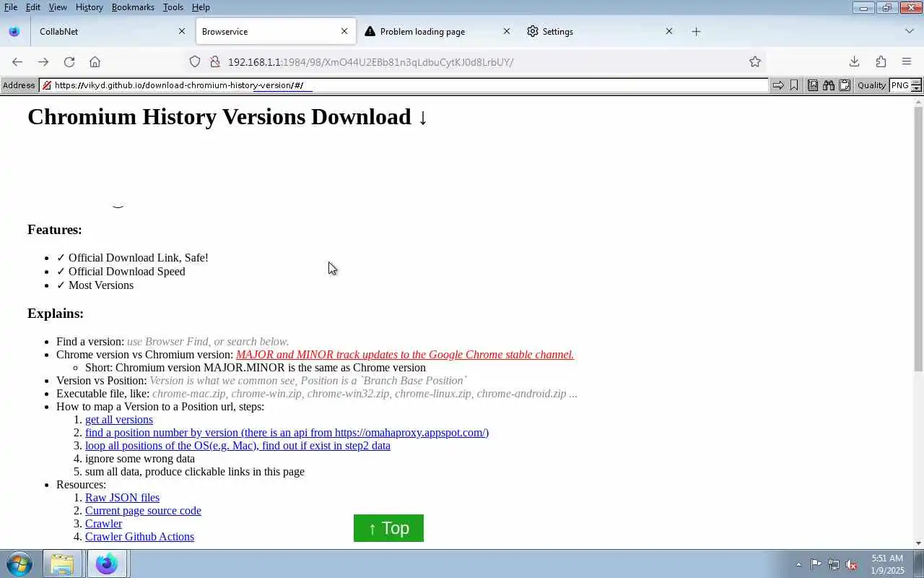Viewport: 924px width, 578px height.
Task: Open the MAJOR and MINOR track updates link
Action: 405,355
